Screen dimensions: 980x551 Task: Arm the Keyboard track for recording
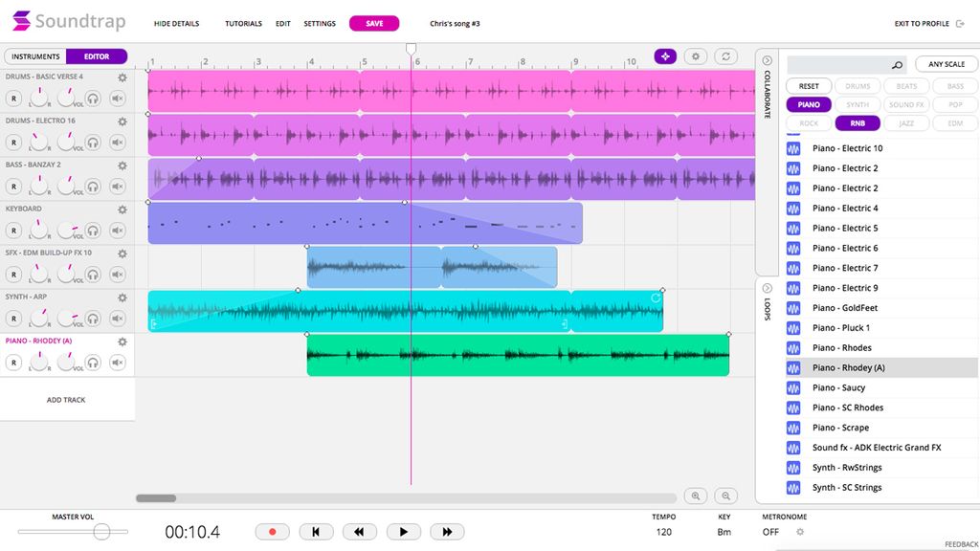13,231
